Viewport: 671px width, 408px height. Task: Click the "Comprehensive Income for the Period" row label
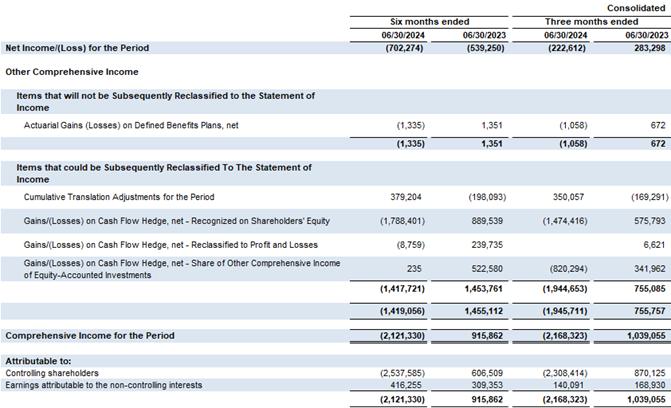point(90,335)
